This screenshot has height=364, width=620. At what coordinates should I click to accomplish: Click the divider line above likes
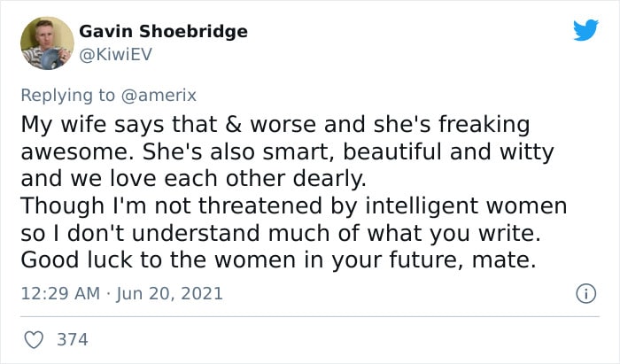click(x=310, y=316)
